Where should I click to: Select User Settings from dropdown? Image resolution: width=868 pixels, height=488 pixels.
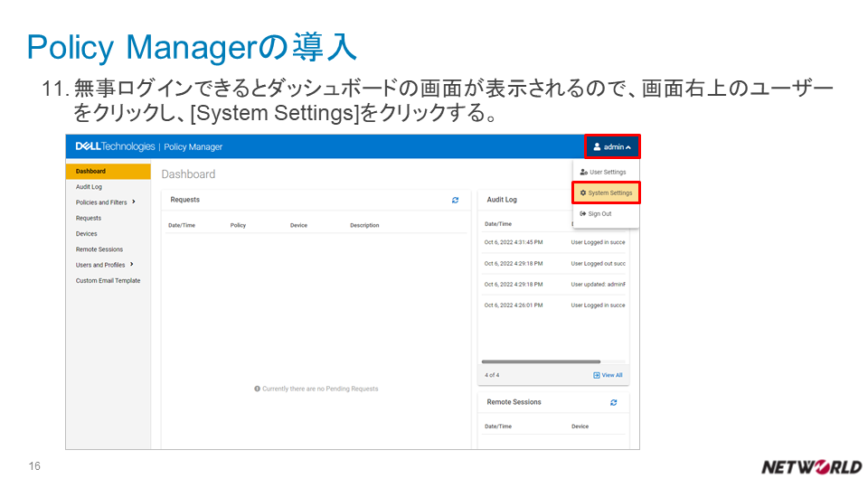click(606, 172)
